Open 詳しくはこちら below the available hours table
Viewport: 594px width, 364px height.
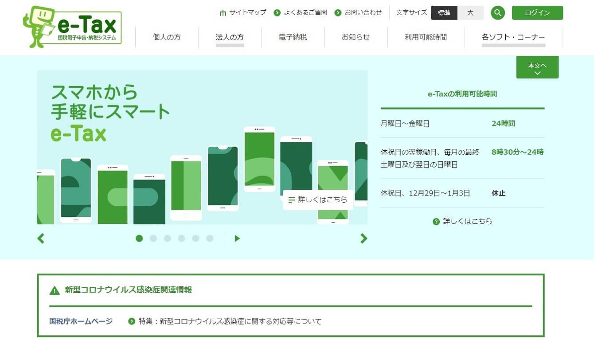468,221
